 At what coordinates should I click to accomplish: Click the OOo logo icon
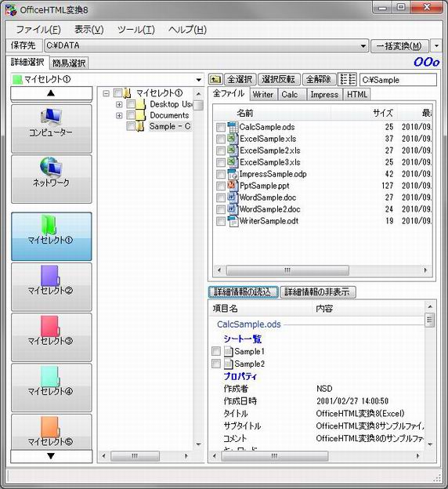point(426,62)
